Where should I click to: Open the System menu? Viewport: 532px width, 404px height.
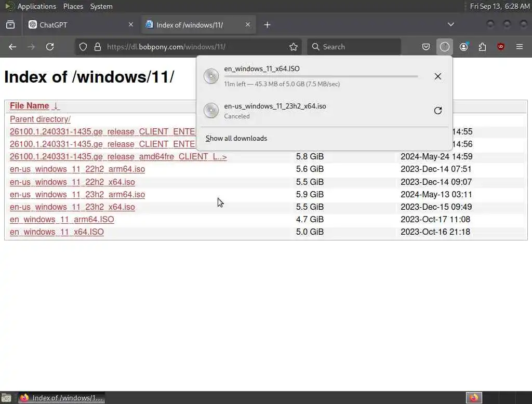[x=101, y=6]
